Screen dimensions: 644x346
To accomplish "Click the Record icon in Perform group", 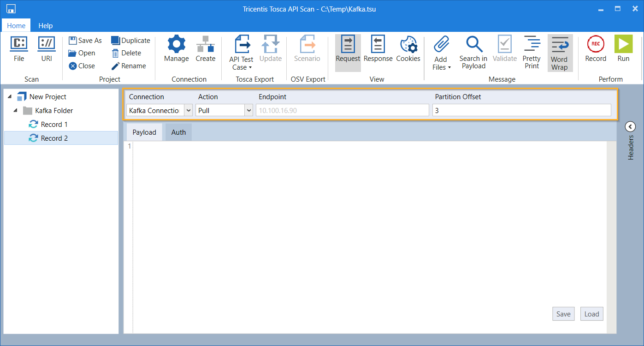I will [x=596, y=45].
